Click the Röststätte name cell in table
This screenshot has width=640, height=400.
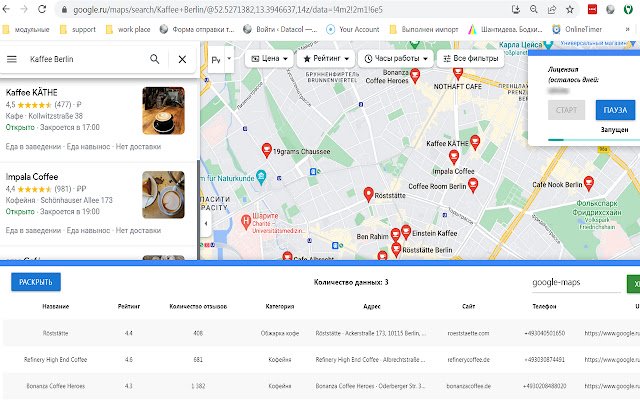[x=56, y=333]
